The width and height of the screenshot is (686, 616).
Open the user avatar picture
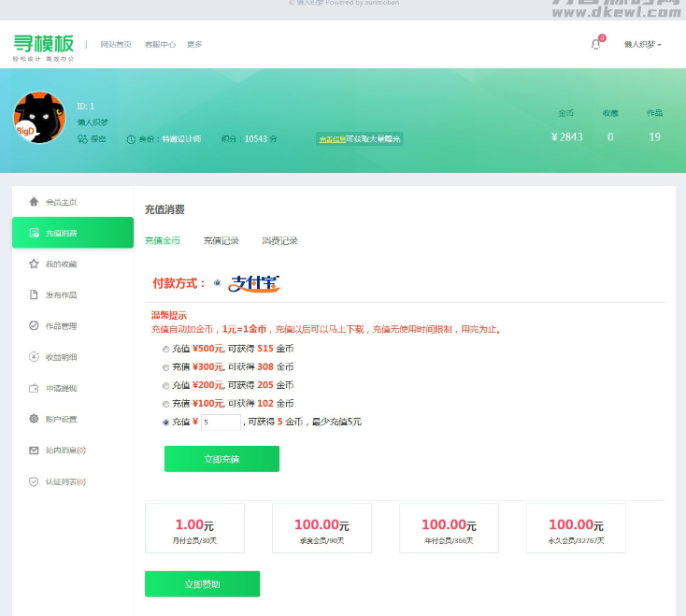coord(39,117)
